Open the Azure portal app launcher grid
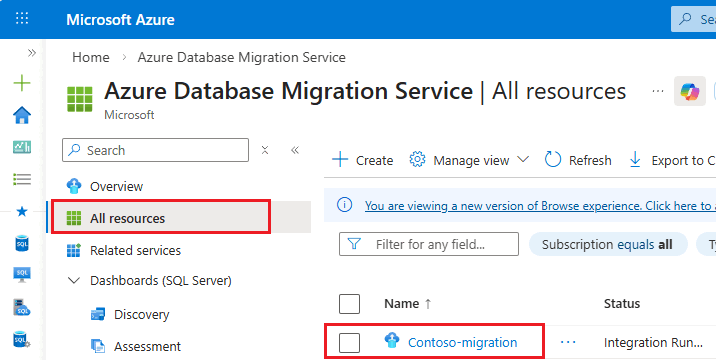The width and height of the screenshot is (716, 360). click(22, 19)
